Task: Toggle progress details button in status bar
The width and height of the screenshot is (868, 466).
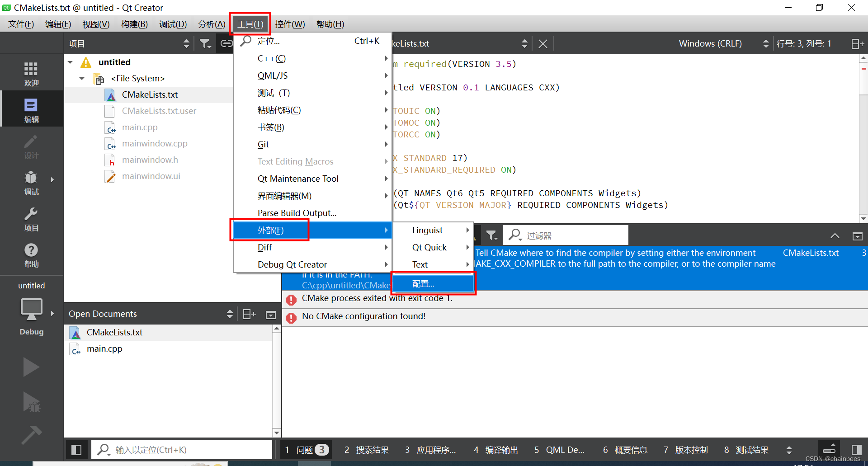Action: point(829,448)
